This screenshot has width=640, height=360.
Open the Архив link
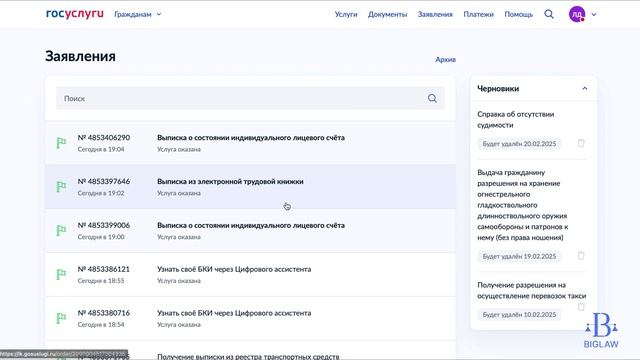pyautogui.click(x=445, y=60)
